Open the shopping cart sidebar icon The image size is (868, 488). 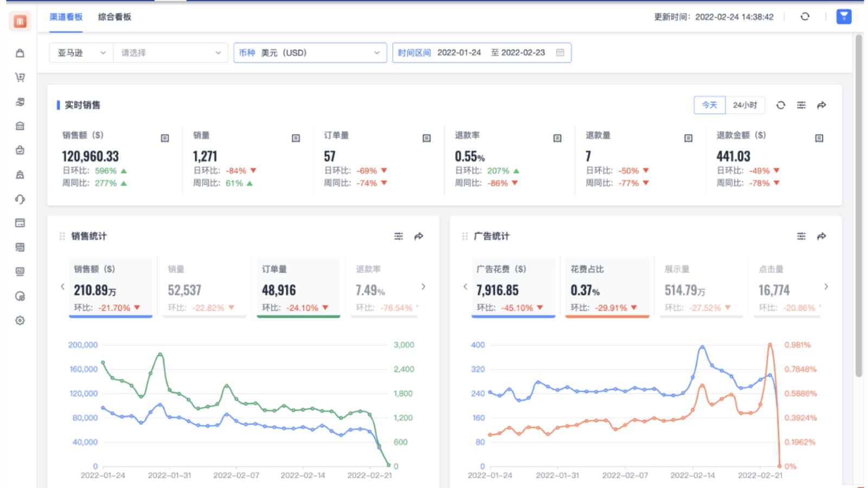coord(20,78)
